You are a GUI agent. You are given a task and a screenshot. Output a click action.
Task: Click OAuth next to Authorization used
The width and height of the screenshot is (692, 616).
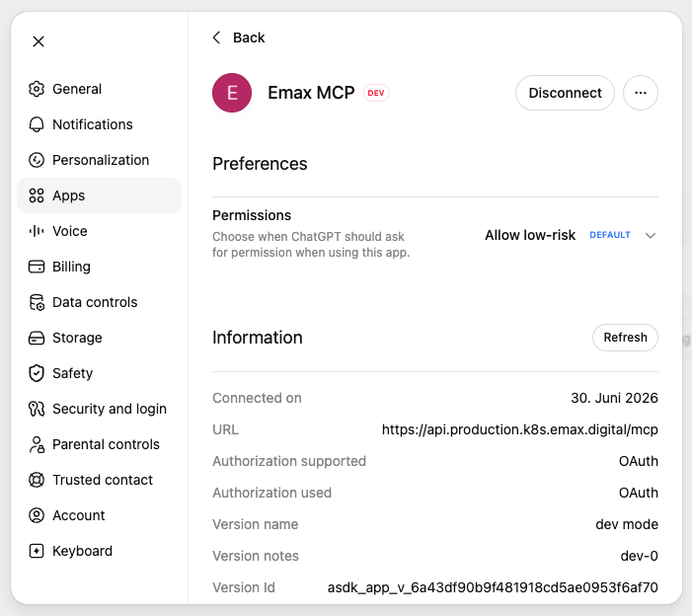(638, 493)
